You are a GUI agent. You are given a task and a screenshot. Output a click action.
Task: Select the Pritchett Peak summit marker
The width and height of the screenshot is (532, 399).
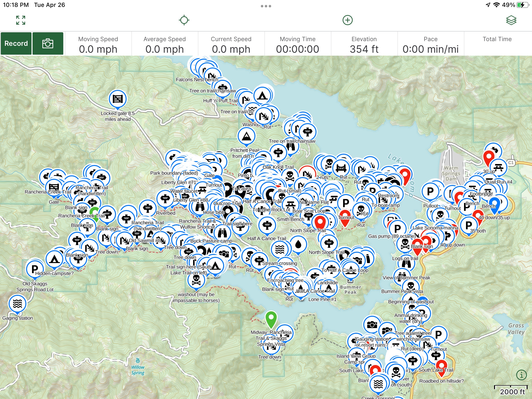click(246, 136)
